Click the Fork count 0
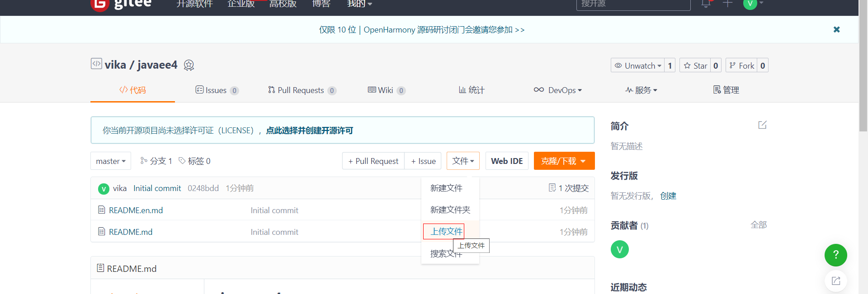 [x=763, y=65]
